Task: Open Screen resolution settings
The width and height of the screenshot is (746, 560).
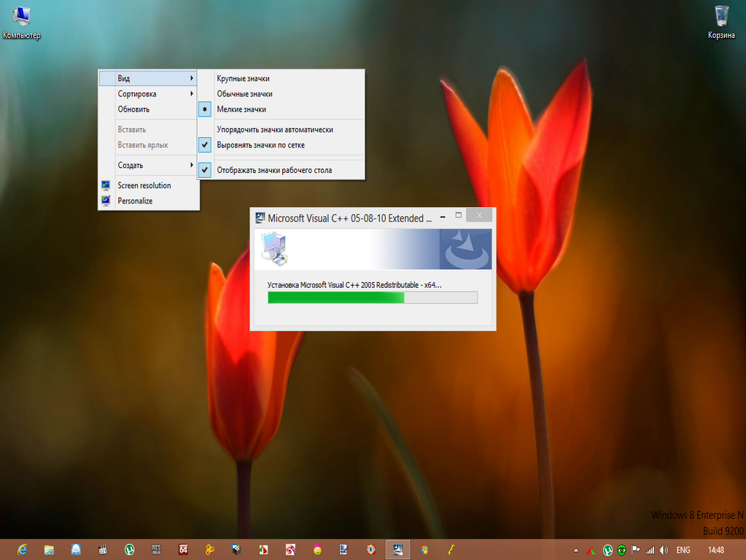Action: (x=144, y=186)
